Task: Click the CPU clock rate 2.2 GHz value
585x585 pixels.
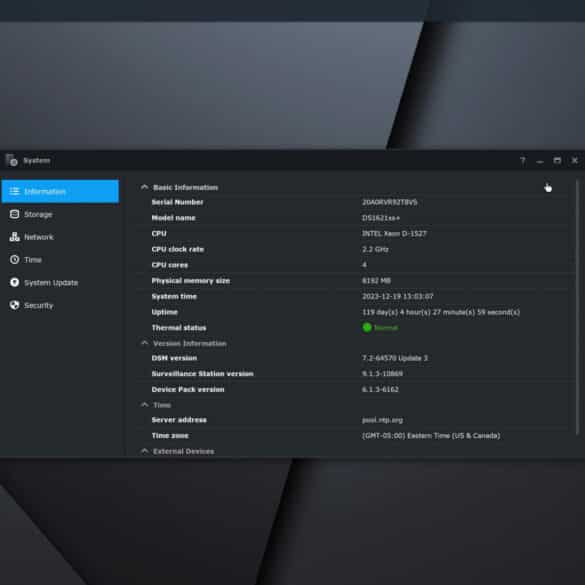Action: [375, 249]
